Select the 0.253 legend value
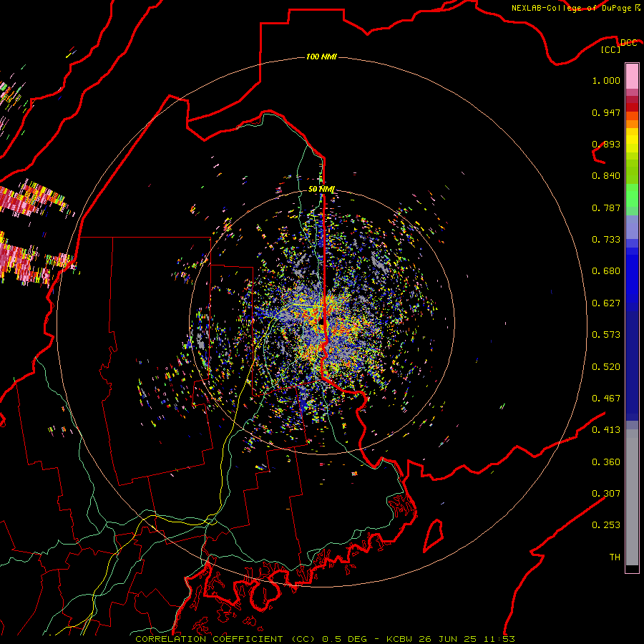This screenshot has height=644, width=644. coord(606,525)
